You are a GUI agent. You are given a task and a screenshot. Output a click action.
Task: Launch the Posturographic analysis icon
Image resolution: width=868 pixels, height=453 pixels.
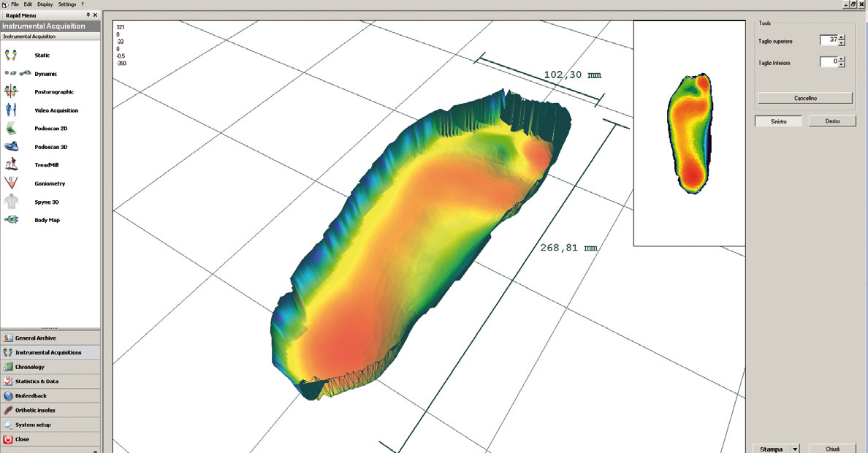tap(11, 92)
